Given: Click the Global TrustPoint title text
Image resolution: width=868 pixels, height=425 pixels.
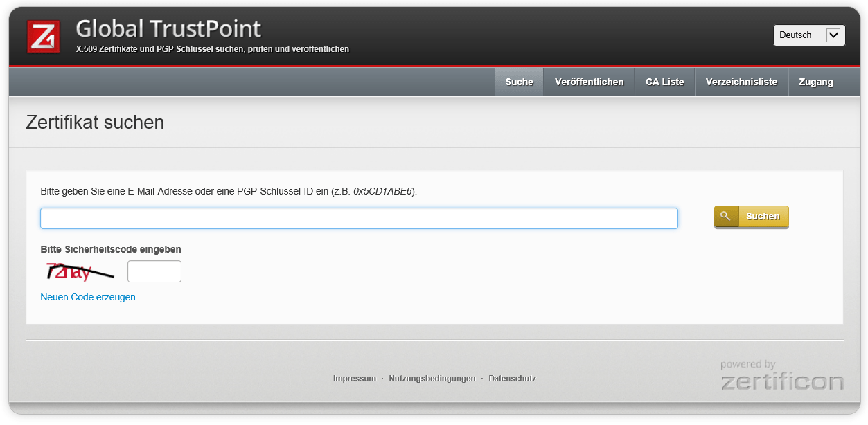Looking at the screenshot, I should [168, 28].
